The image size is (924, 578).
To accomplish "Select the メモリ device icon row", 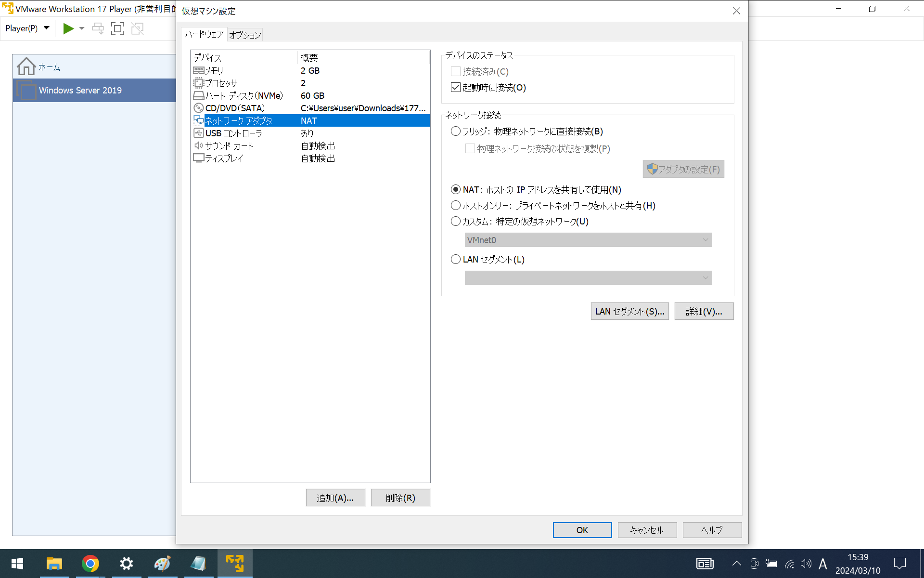I will pyautogui.click(x=199, y=70).
